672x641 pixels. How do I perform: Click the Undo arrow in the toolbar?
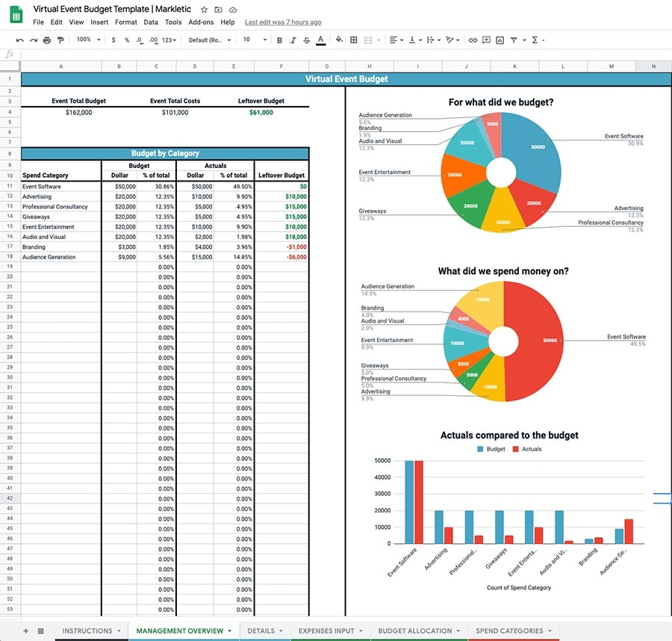click(20, 40)
